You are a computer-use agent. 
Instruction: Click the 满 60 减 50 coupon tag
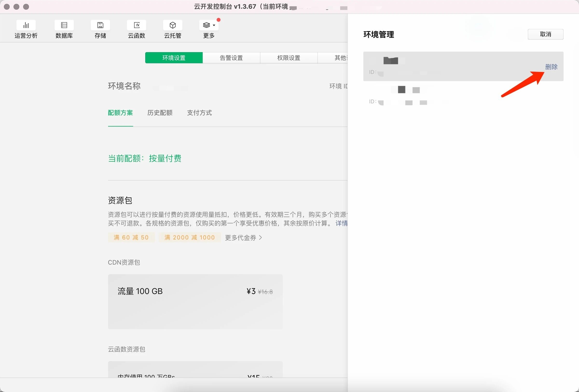pos(131,238)
